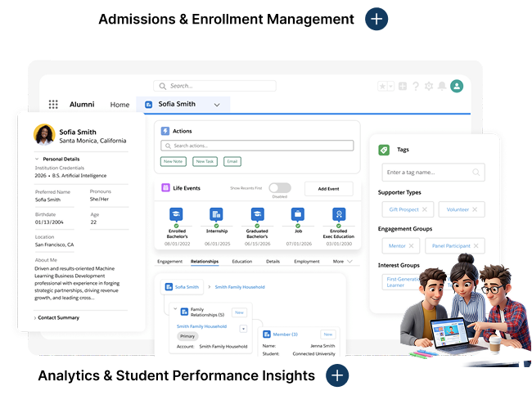Select the Enrolled Bachelor's event icon
Viewport: 532px width, 395px height.
(176, 214)
